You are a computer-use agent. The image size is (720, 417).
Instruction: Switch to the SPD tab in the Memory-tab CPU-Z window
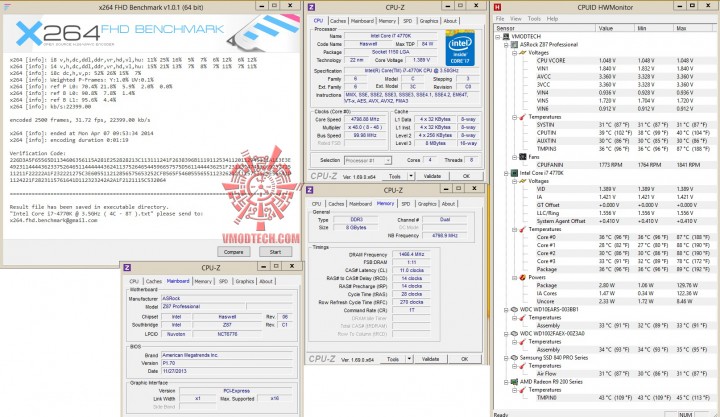[x=405, y=204]
